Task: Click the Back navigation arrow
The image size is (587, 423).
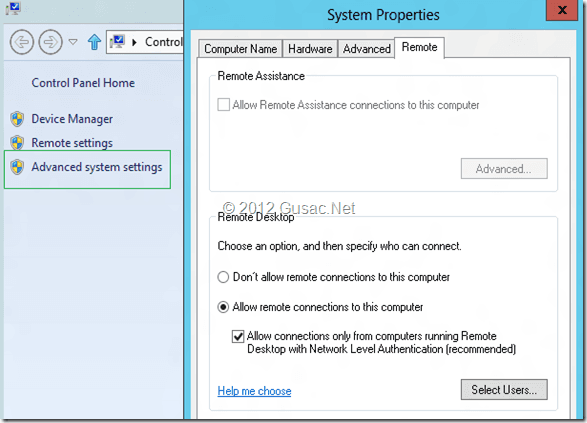Action: (21, 42)
